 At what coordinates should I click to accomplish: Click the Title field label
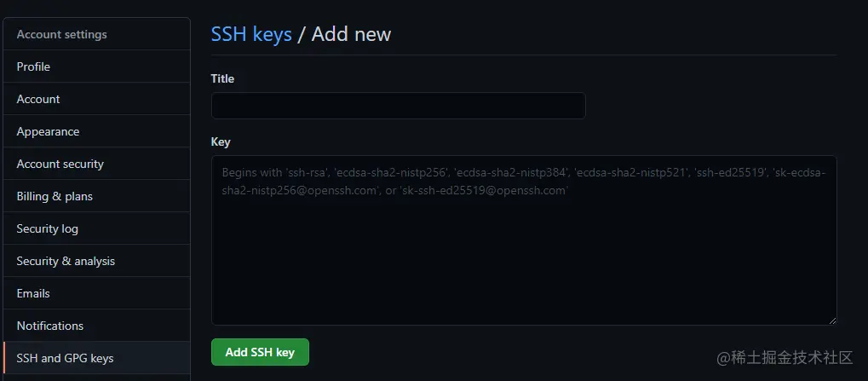222,78
